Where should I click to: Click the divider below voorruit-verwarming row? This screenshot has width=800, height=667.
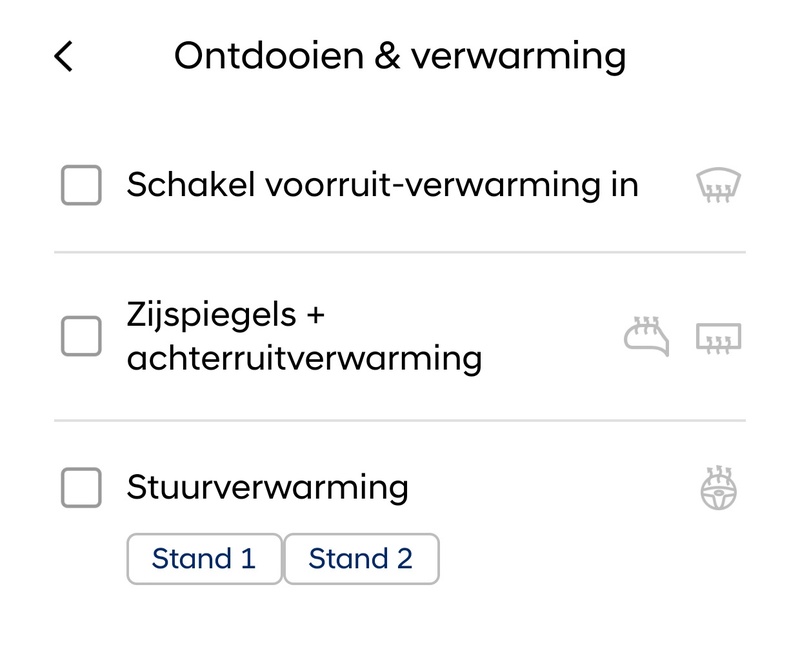tap(400, 252)
